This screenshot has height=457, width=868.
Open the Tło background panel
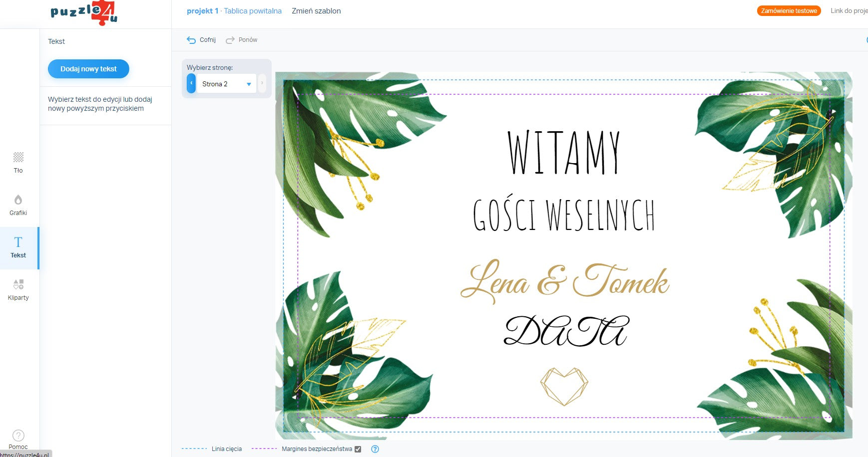coord(18,163)
